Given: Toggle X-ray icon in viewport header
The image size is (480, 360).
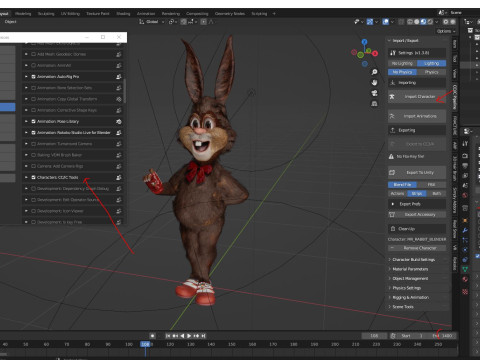Looking at the screenshot, I should coord(401,22).
